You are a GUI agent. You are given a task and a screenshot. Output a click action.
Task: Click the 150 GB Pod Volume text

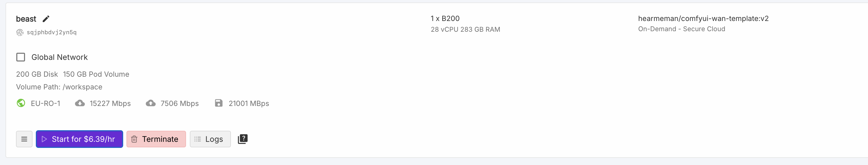(x=96, y=74)
